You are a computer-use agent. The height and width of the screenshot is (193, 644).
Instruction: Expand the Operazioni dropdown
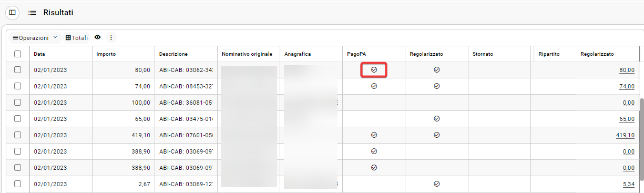click(x=35, y=37)
